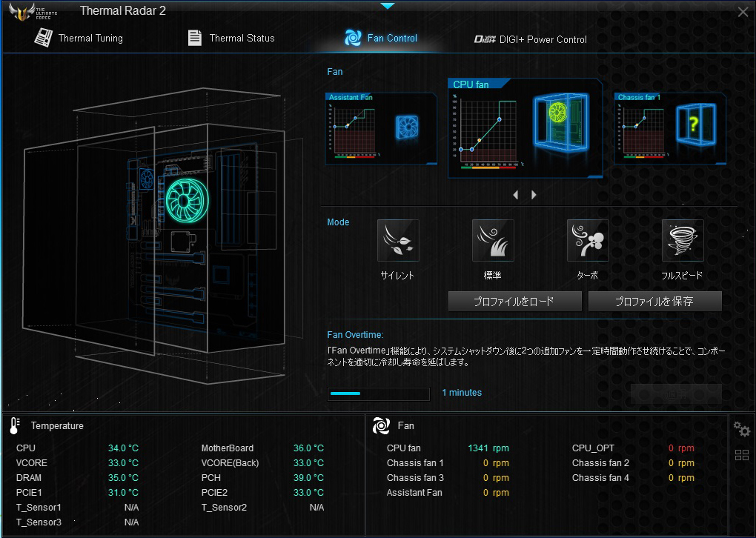
Task: Click the Thermal Tuning document icon
Action: click(43, 38)
